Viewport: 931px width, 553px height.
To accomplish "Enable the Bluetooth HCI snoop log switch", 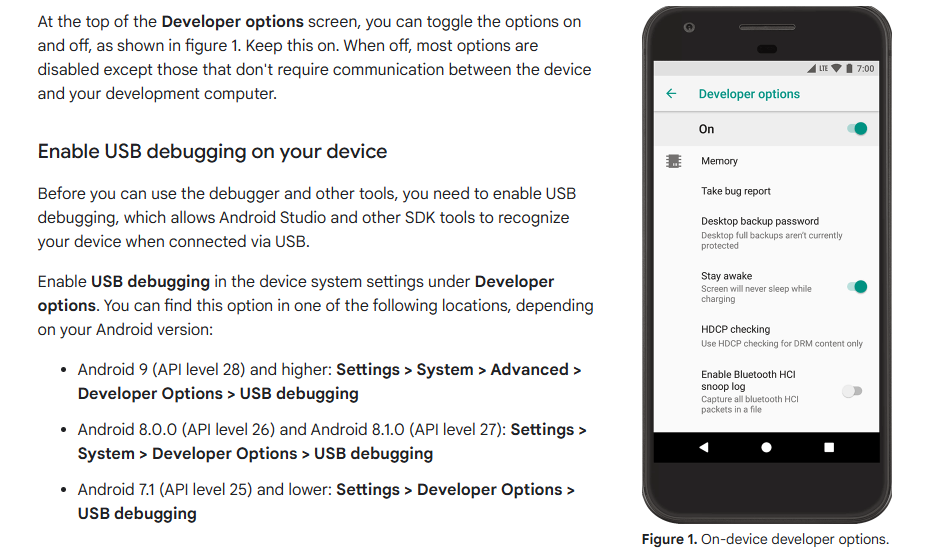I will tap(852, 391).
